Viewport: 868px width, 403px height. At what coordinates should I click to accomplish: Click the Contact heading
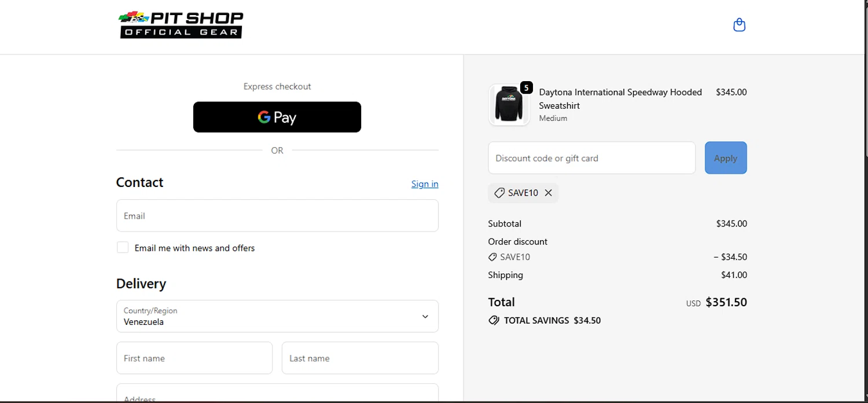pyautogui.click(x=139, y=182)
